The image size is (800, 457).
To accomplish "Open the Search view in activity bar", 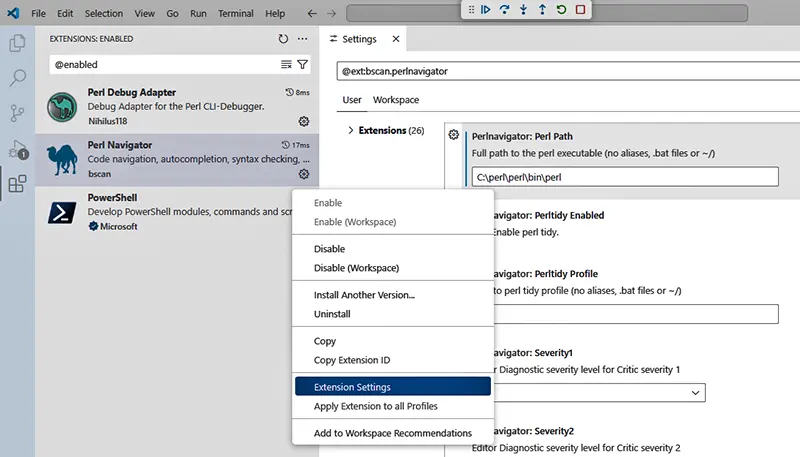I will (17, 78).
